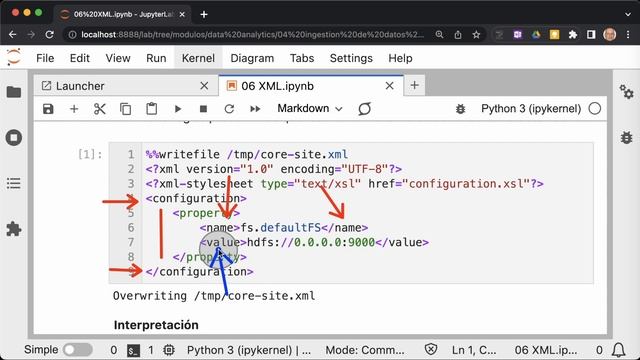Close the 06 XML.ipynb tab

[389, 86]
